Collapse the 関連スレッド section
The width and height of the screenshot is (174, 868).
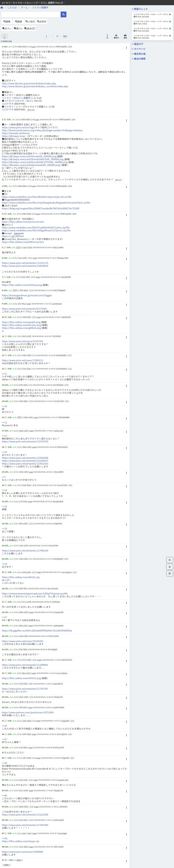tap(139, 9)
